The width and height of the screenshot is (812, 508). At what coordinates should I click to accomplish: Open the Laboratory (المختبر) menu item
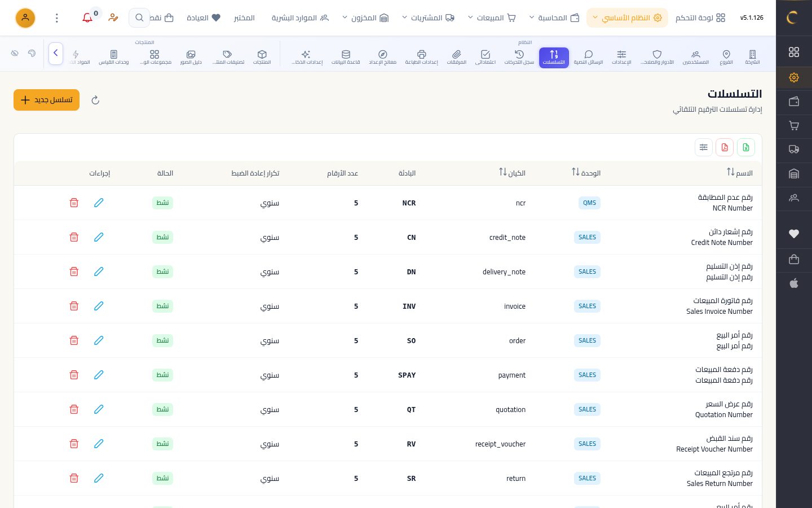tap(244, 18)
